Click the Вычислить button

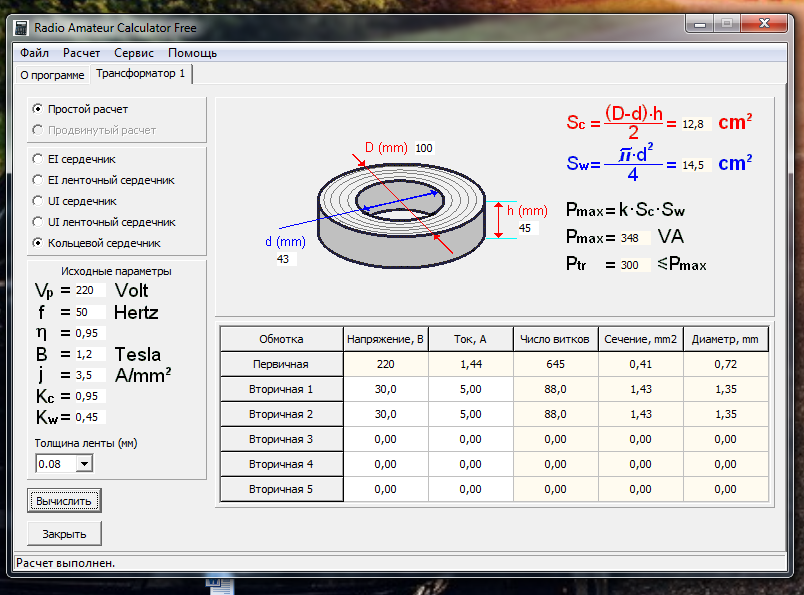tap(64, 501)
